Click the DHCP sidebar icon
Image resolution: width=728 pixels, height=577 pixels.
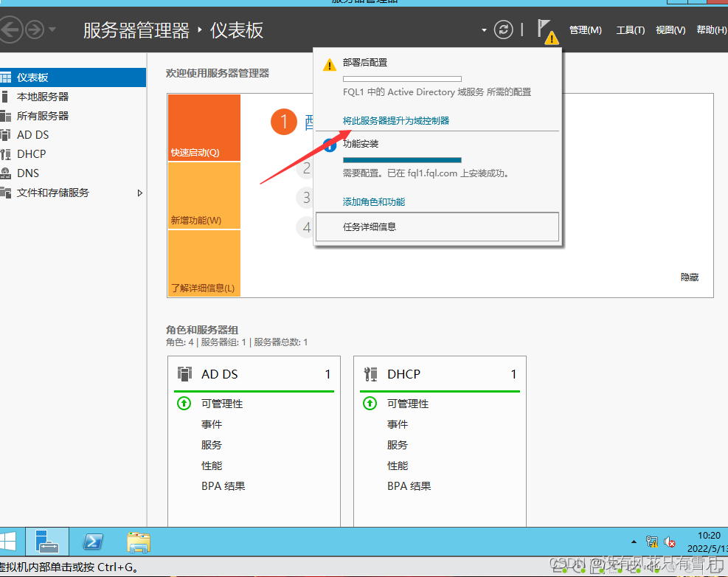point(6,153)
